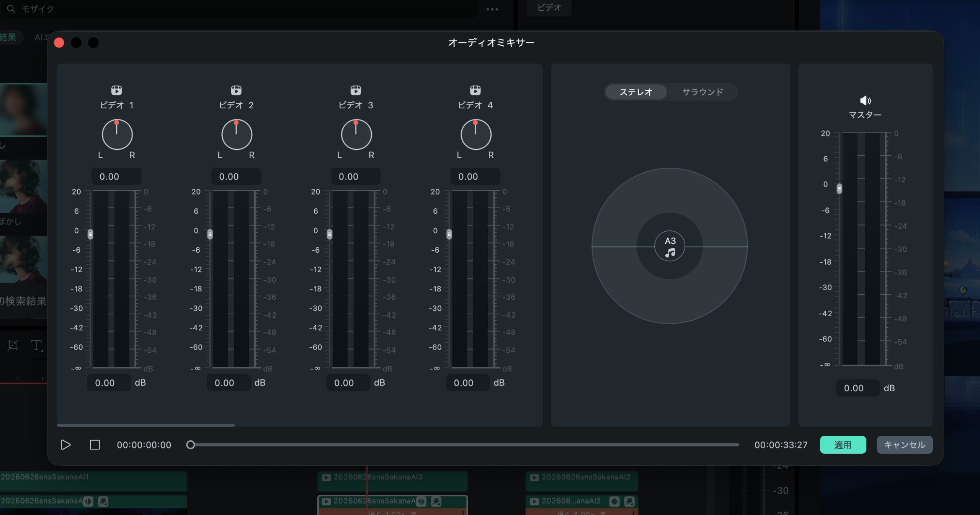This screenshot has width=980, height=515.
Task: Click the マスター volume fader handle
Action: tap(839, 188)
